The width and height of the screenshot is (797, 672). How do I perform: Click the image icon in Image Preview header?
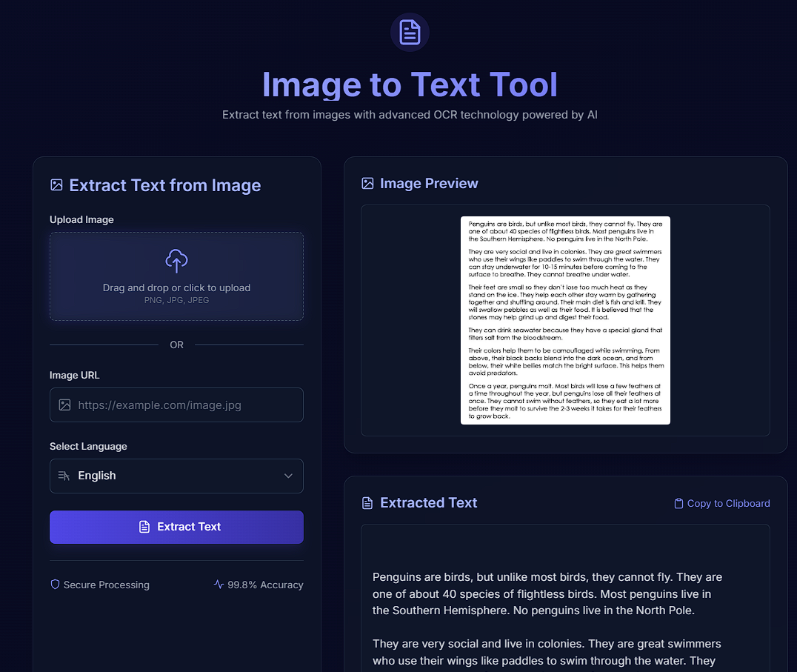tap(367, 183)
